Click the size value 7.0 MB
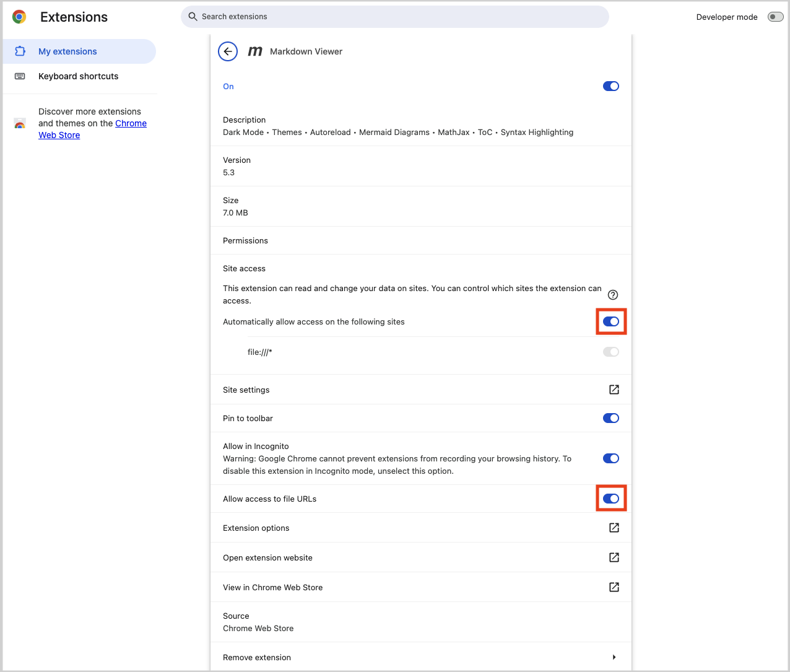The width and height of the screenshot is (790, 672). [235, 212]
